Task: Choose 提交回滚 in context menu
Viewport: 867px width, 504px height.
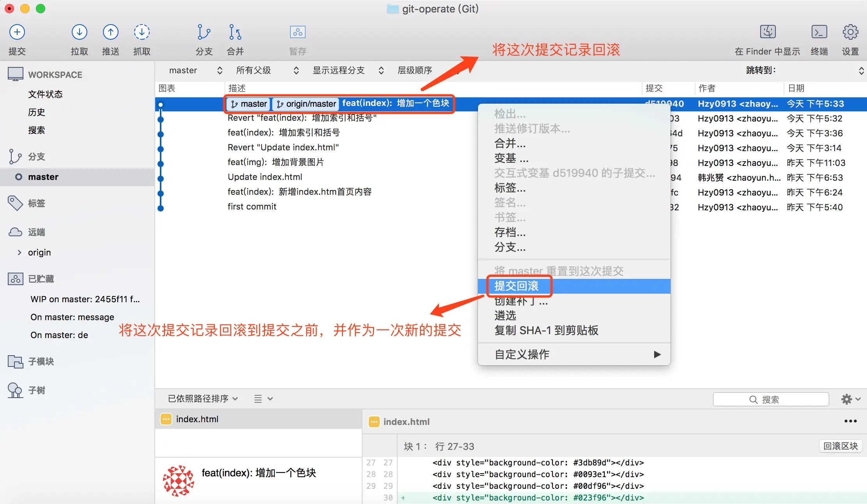Action: tap(574, 286)
